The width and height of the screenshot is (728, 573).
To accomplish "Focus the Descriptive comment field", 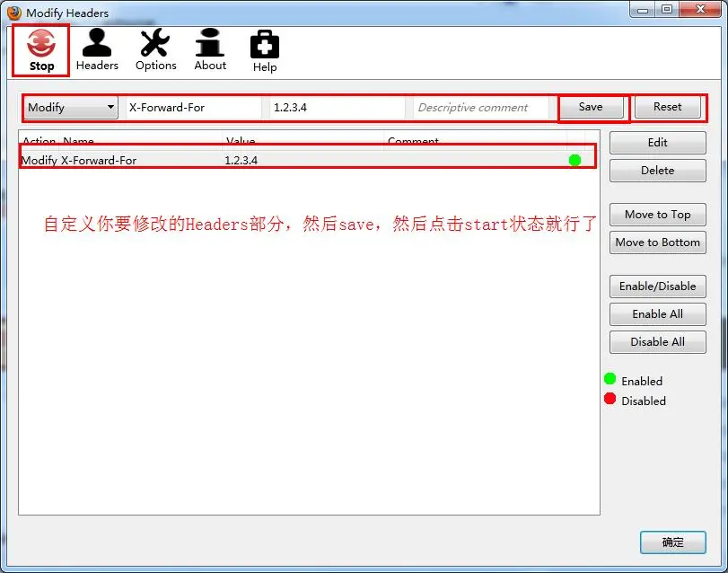I will pos(481,108).
